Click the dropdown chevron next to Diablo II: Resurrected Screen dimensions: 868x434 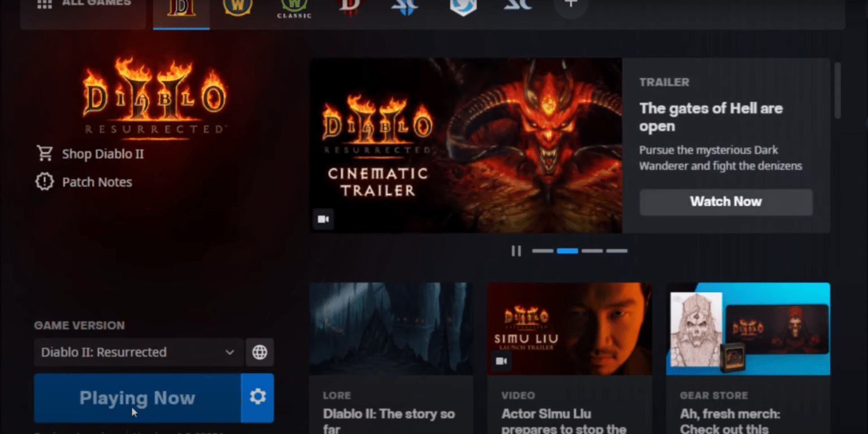pyautogui.click(x=229, y=352)
